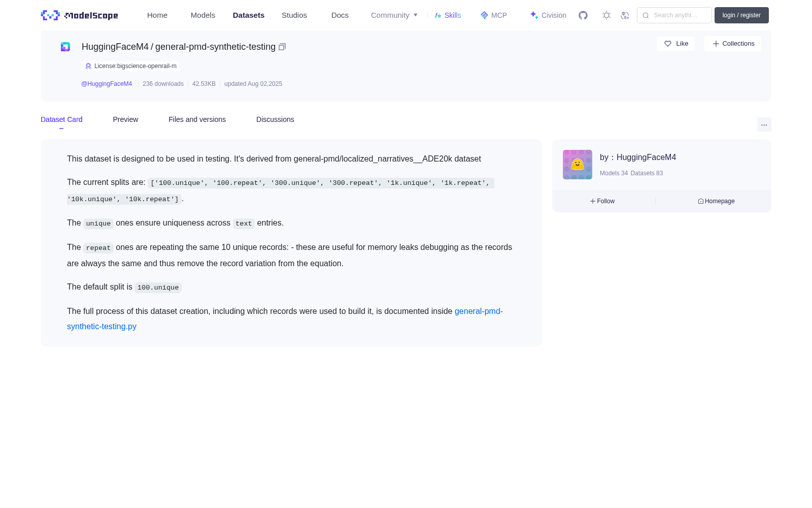Viewport: 812px width, 508px height.
Task: Select the Dataset Card tab
Action: point(61,119)
